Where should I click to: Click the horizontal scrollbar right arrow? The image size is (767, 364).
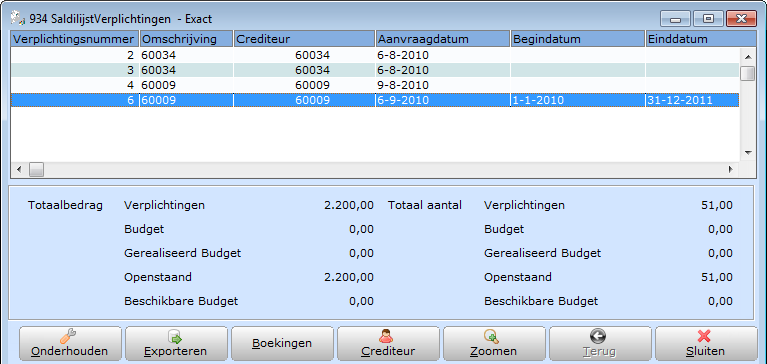click(x=731, y=170)
